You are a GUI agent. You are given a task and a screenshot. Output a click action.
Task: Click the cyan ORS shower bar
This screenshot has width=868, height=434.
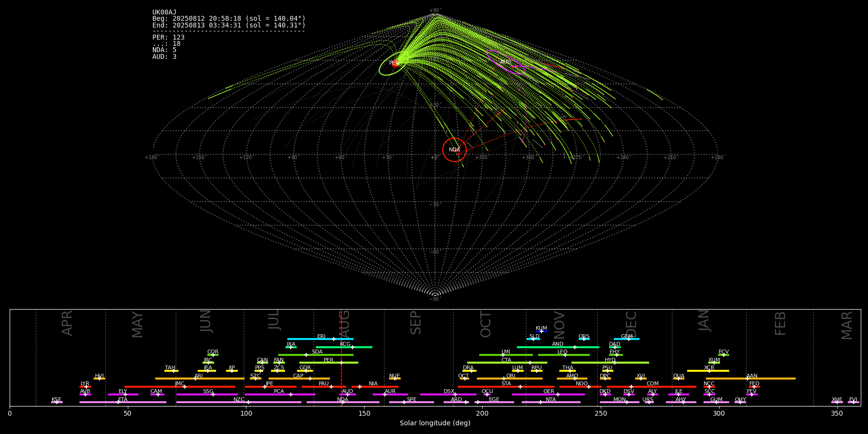[584, 339]
